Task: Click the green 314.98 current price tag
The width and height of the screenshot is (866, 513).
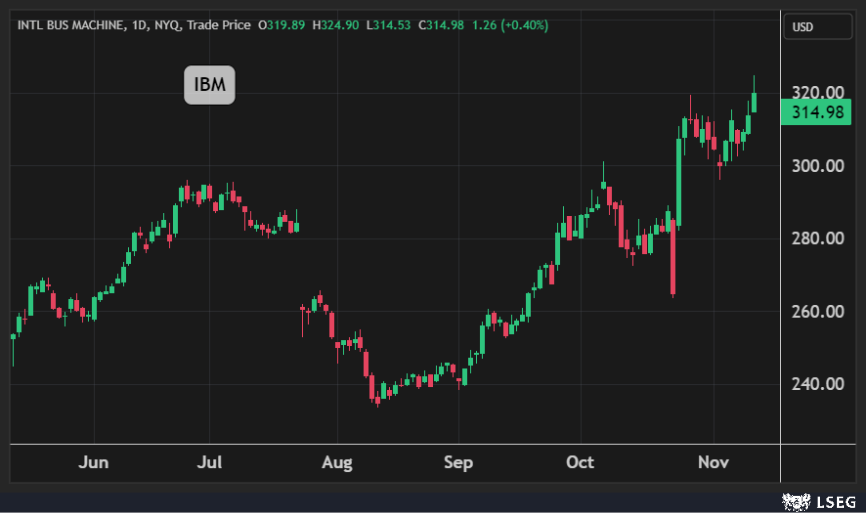Action: (819, 112)
